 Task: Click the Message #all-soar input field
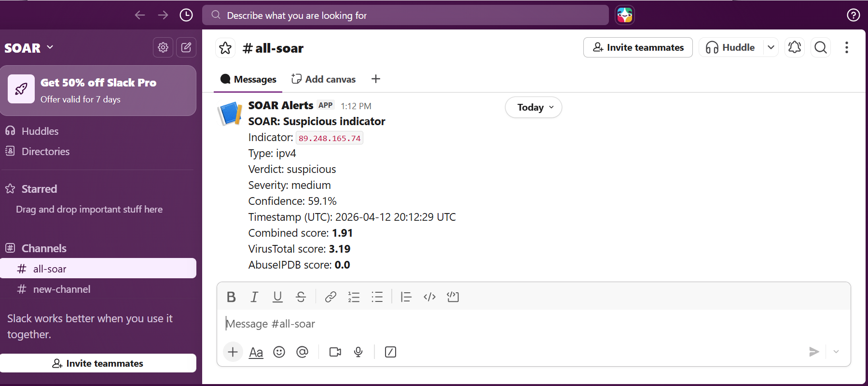tap(534, 324)
